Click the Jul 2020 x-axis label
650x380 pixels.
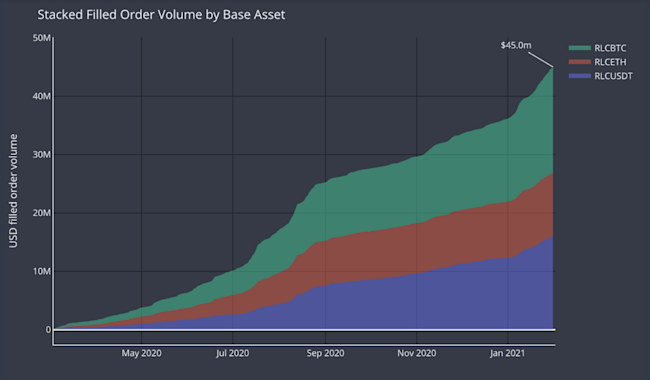(x=233, y=353)
